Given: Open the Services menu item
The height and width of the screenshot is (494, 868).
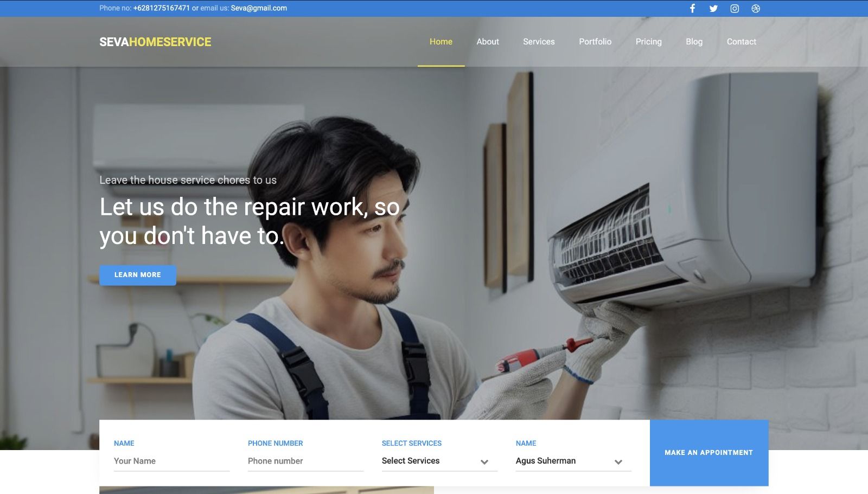Looking at the screenshot, I should [x=539, y=42].
